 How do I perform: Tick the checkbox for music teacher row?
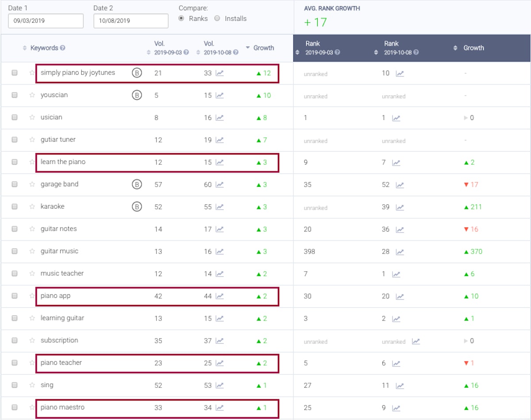15,274
